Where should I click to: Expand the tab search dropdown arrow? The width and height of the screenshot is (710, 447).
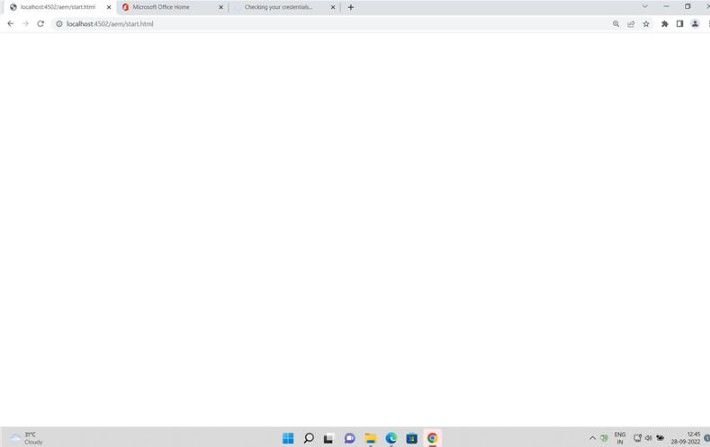click(x=644, y=6)
